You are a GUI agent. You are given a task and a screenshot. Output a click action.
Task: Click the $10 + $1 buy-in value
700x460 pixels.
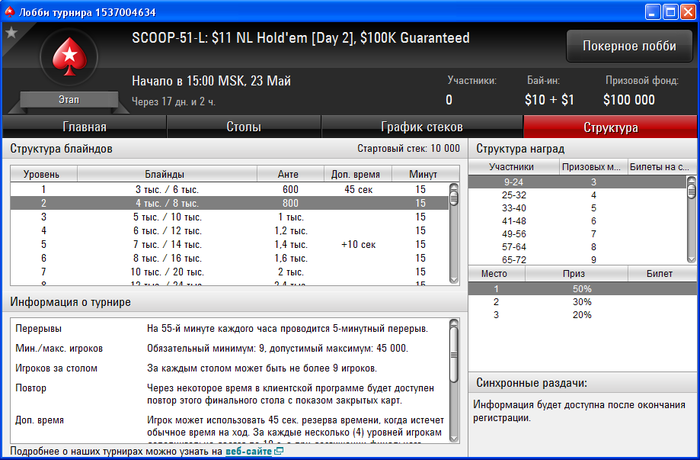tap(549, 100)
